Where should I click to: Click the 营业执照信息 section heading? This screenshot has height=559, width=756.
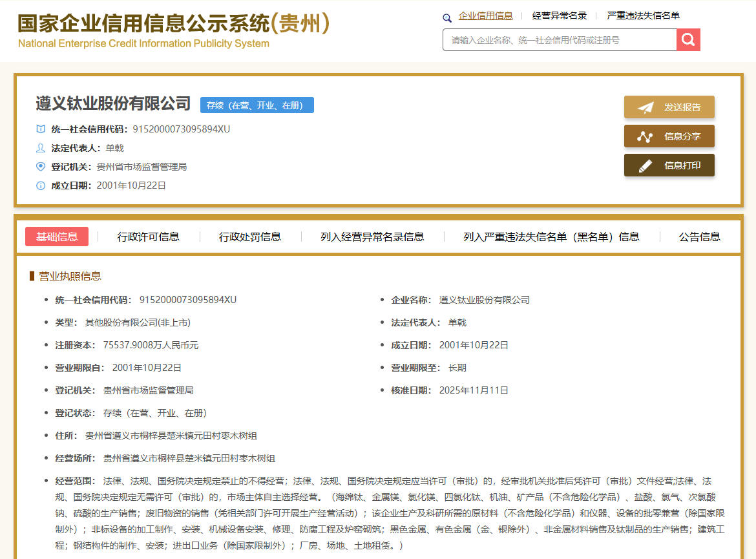click(70, 276)
